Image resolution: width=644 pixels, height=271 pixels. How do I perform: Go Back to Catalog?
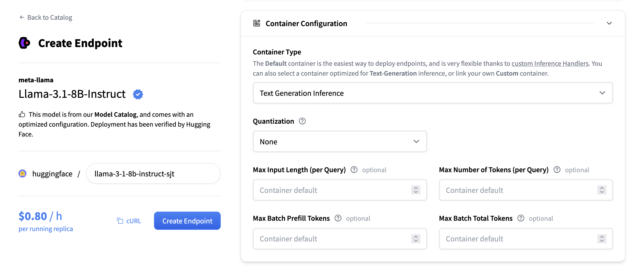coord(46,17)
